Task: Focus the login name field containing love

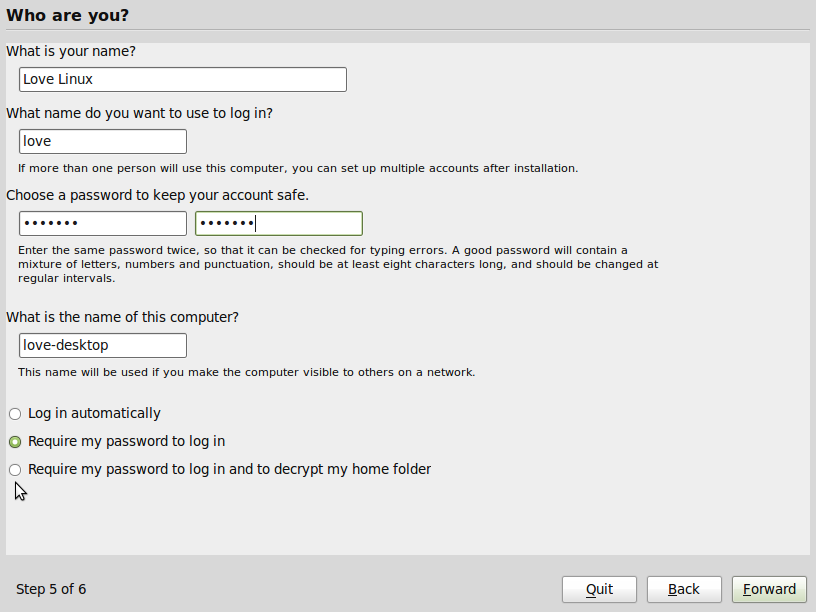Action: 102,141
